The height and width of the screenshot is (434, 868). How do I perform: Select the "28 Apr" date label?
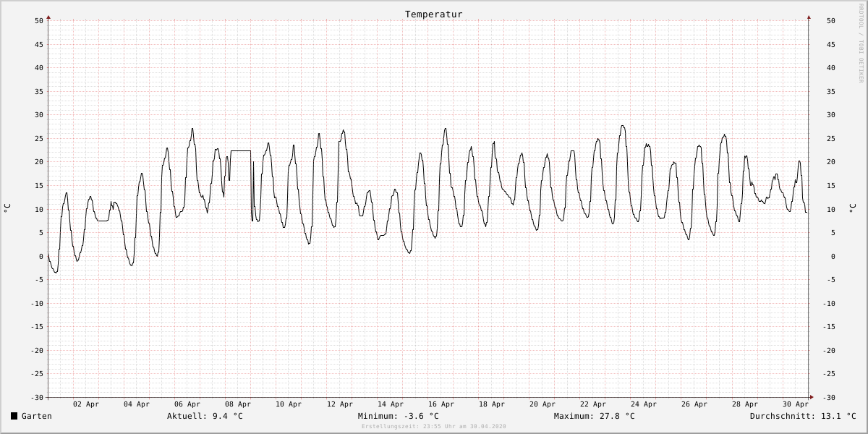pyautogui.click(x=745, y=404)
